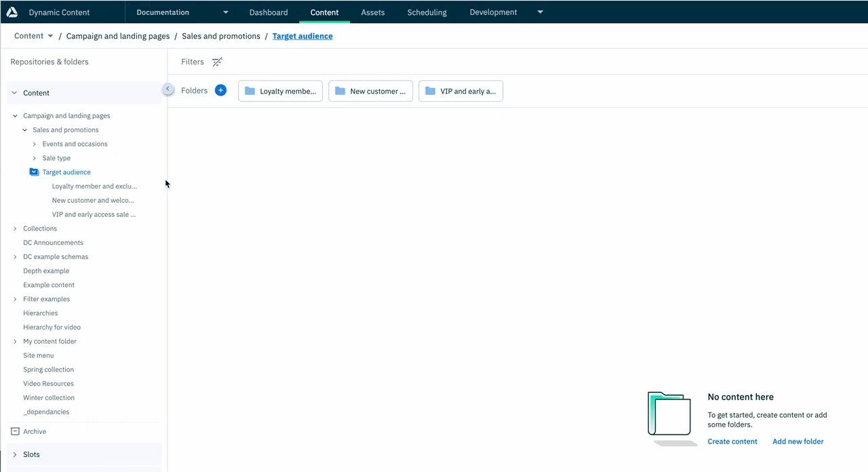
Task: Select VIP and early access sale subfolder in tree
Action: 94,214
